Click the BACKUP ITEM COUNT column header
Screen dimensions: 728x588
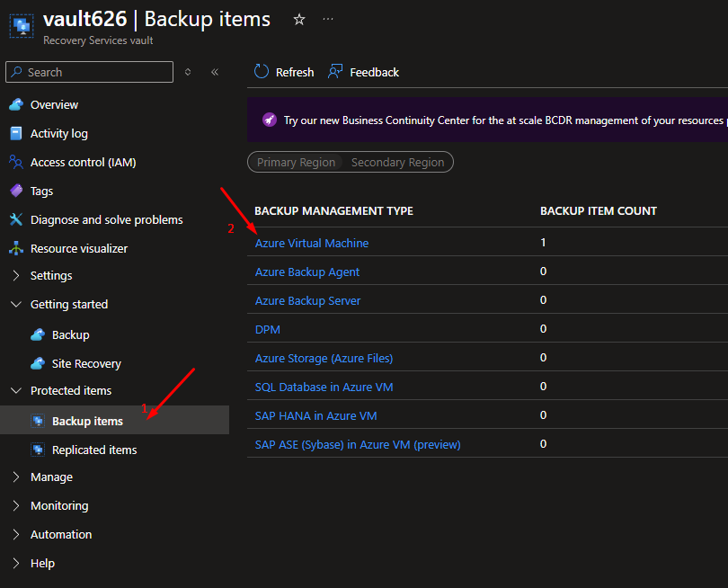pyautogui.click(x=599, y=211)
